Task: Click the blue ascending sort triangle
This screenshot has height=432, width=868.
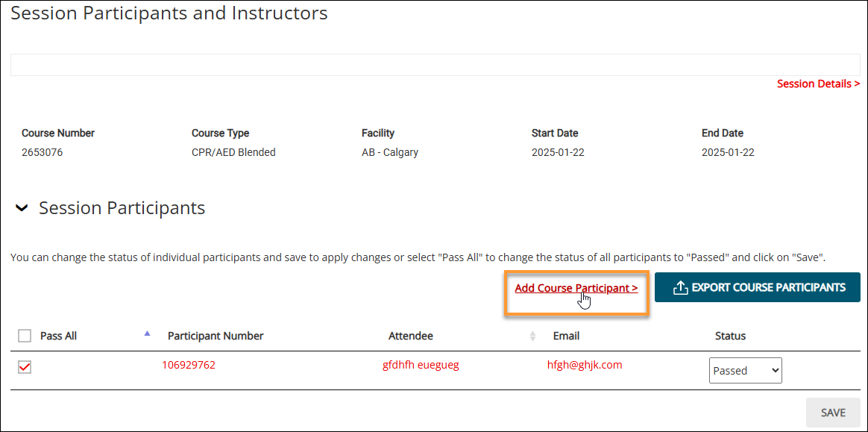Action: pyautogui.click(x=147, y=334)
